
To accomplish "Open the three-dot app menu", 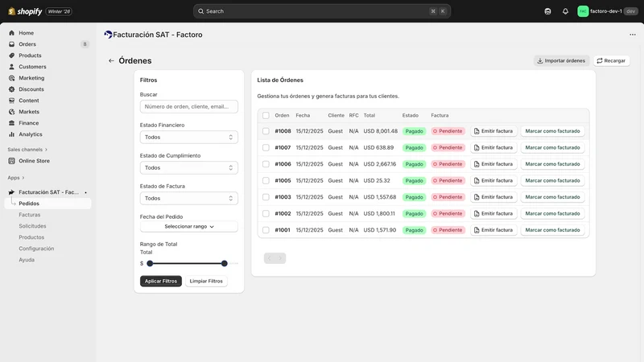I will pyautogui.click(x=633, y=35).
